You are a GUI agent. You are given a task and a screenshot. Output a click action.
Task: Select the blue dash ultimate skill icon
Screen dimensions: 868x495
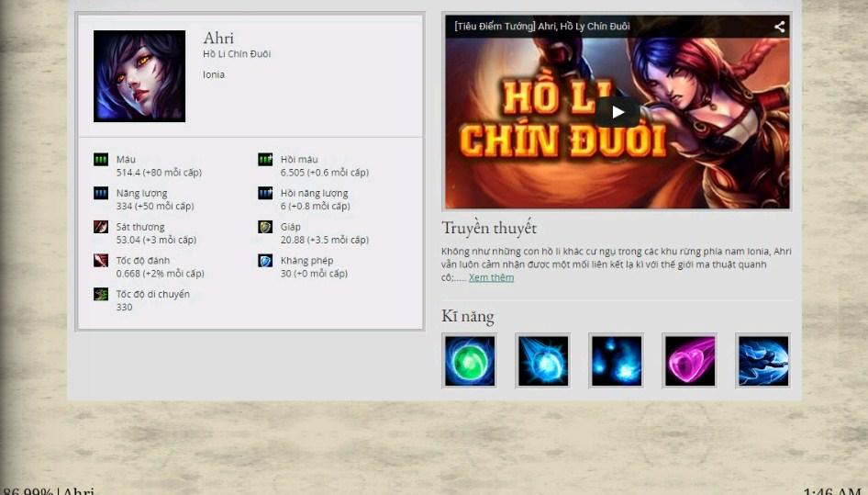763,361
